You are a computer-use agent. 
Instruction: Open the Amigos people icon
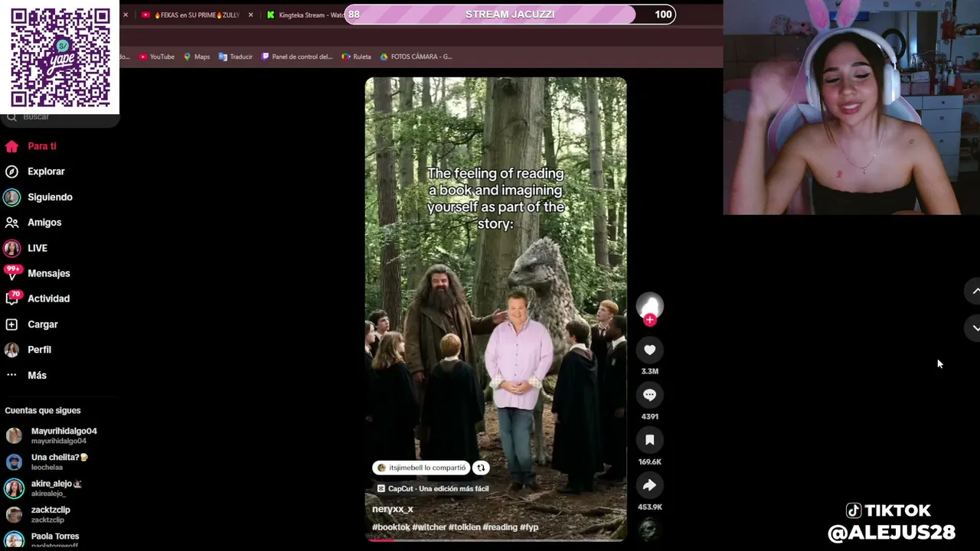11,223
